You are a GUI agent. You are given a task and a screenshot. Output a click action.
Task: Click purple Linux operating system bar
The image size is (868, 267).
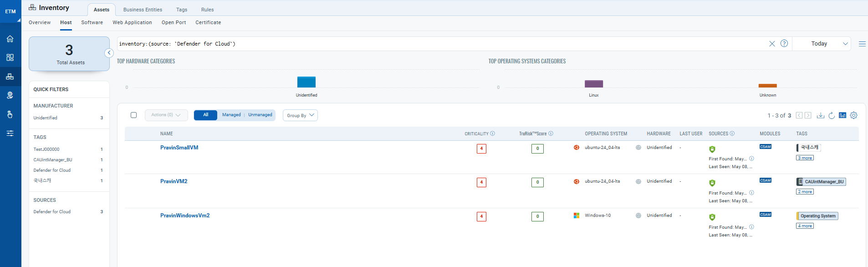pyautogui.click(x=594, y=84)
